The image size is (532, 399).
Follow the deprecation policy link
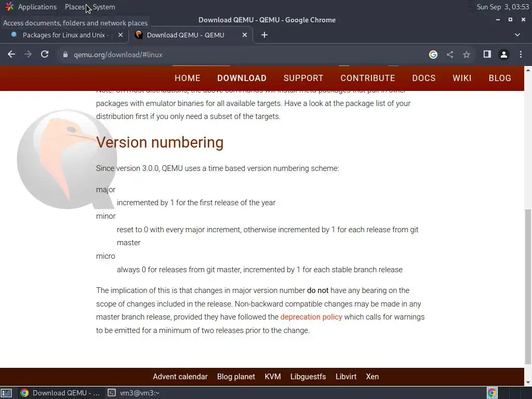coord(311,317)
